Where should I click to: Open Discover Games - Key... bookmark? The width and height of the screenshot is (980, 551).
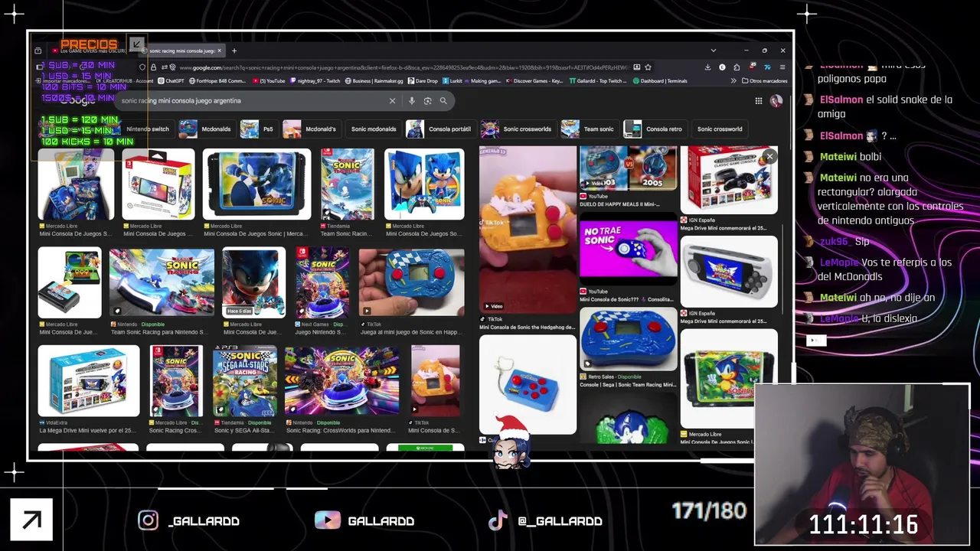pos(534,80)
